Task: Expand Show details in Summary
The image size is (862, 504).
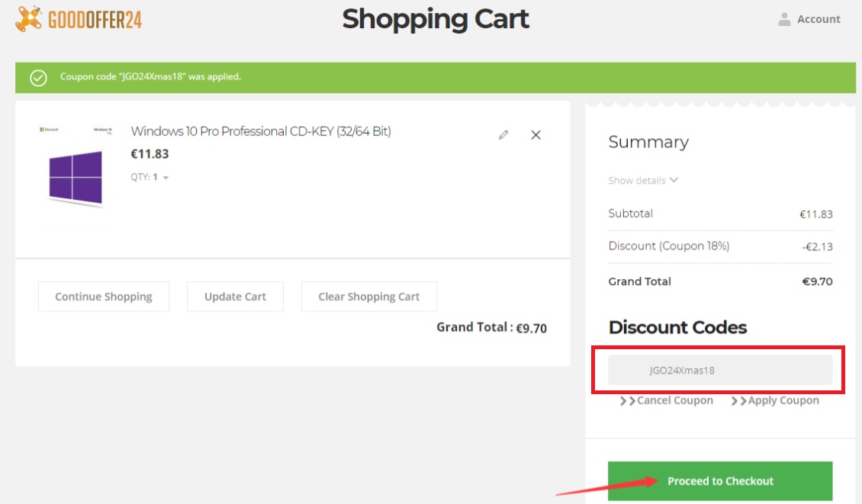Action: coord(643,180)
